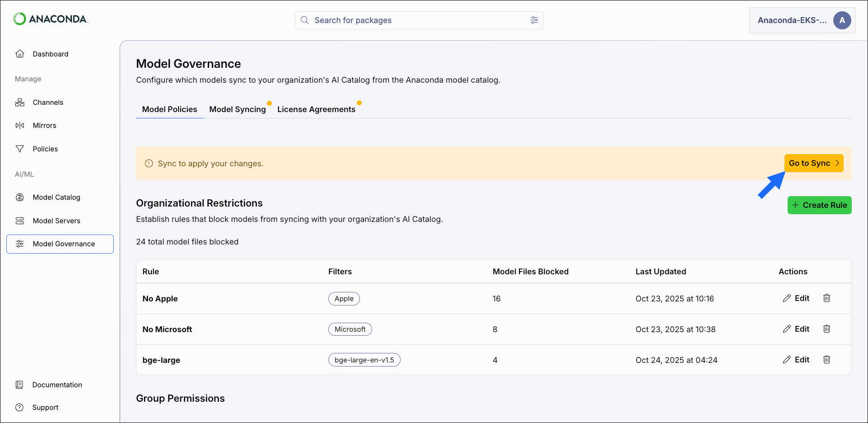Click trash icon for bge-large rule
Viewport: 868px width, 423px height.
tap(826, 360)
